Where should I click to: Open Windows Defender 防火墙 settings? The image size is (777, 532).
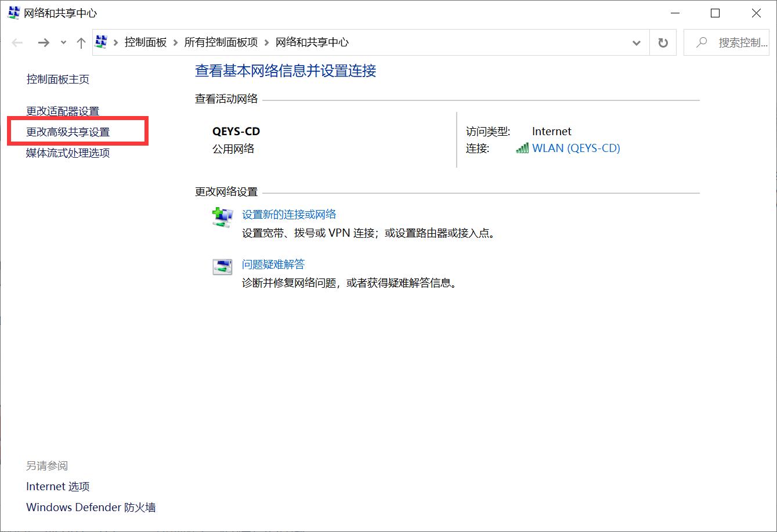click(x=91, y=507)
